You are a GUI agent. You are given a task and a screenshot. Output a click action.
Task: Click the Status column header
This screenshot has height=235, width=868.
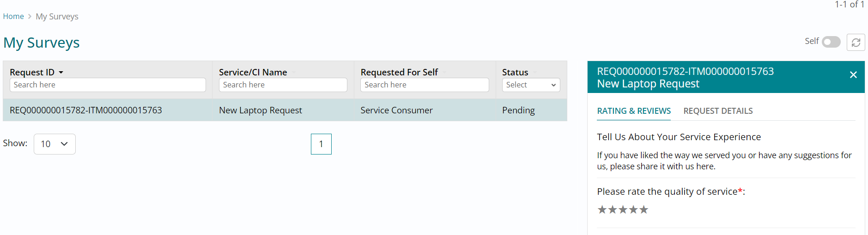[x=515, y=72]
